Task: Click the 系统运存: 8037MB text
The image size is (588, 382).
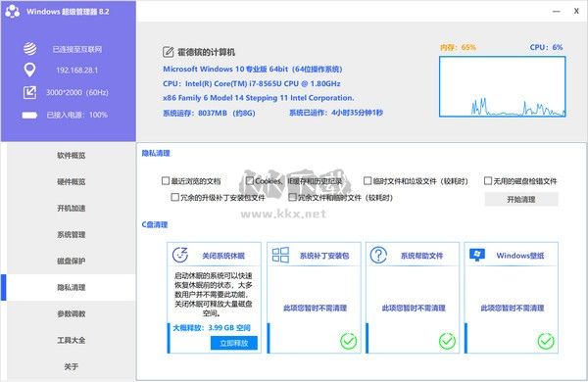Action: (x=209, y=113)
